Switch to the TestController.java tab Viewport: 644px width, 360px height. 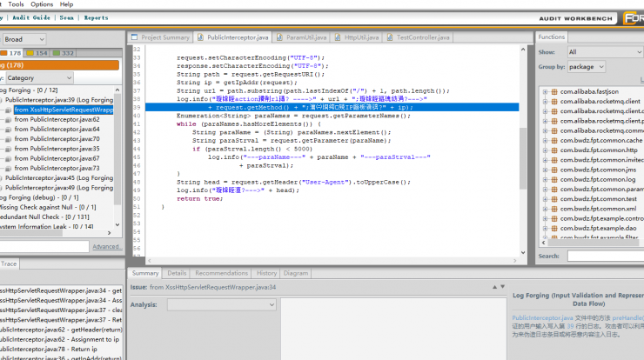[x=418, y=37]
